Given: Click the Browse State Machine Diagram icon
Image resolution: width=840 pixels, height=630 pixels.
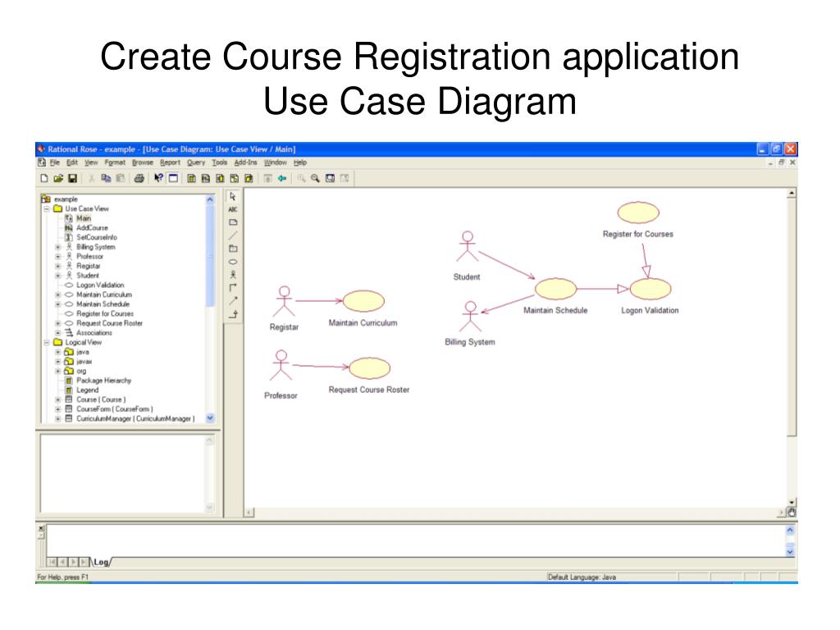Looking at the screenshot, I should 234,178.
